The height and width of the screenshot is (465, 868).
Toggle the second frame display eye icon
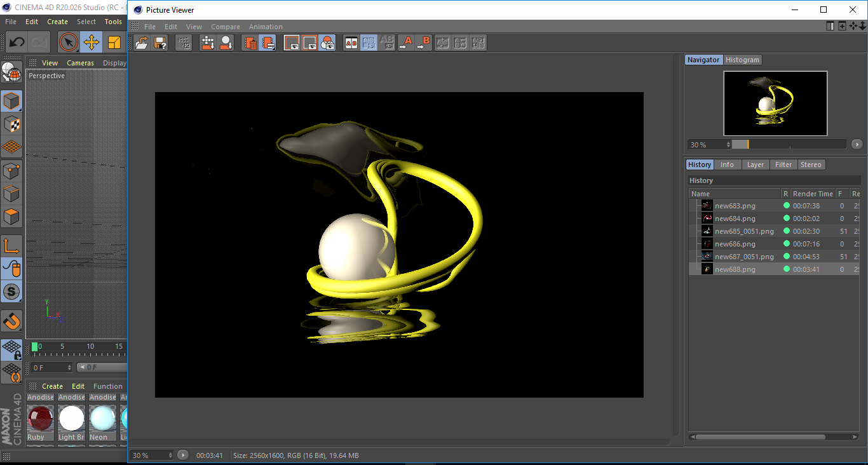[x=309, y=43]
